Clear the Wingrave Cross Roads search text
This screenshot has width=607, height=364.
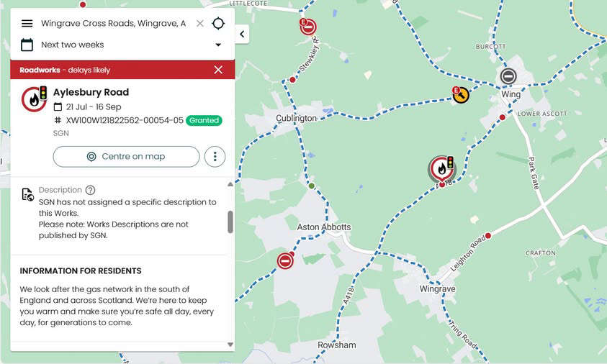pos(199,24)
